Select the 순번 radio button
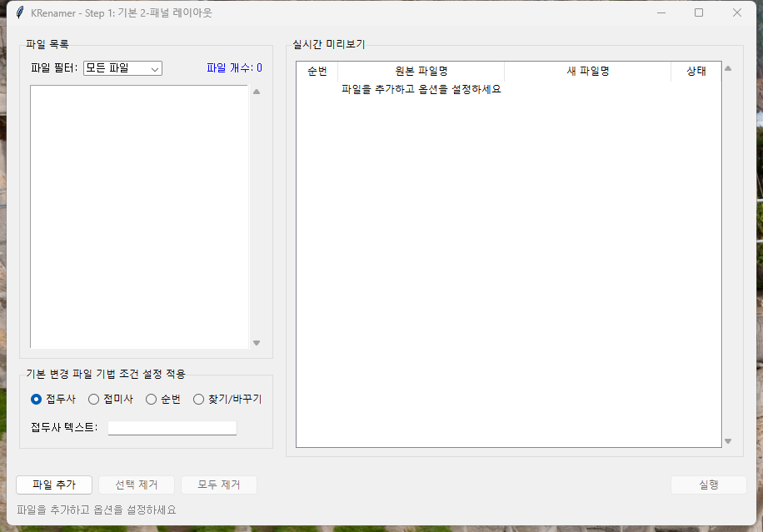The height and width of the screenshot is (532, 763). click(151, 399)
